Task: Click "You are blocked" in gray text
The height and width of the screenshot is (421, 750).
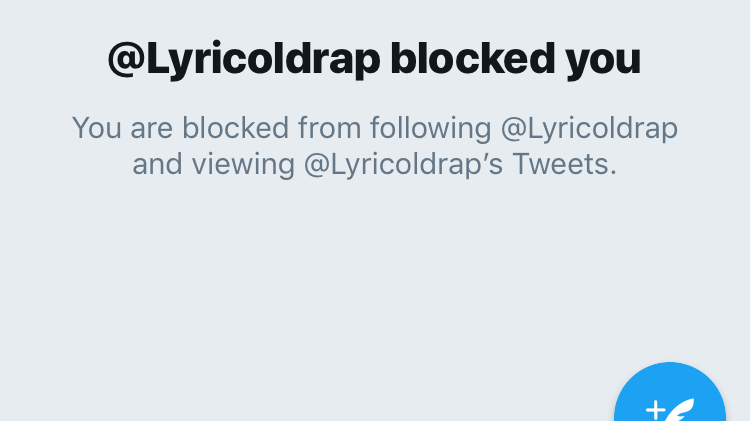Action: coord(180,128)
